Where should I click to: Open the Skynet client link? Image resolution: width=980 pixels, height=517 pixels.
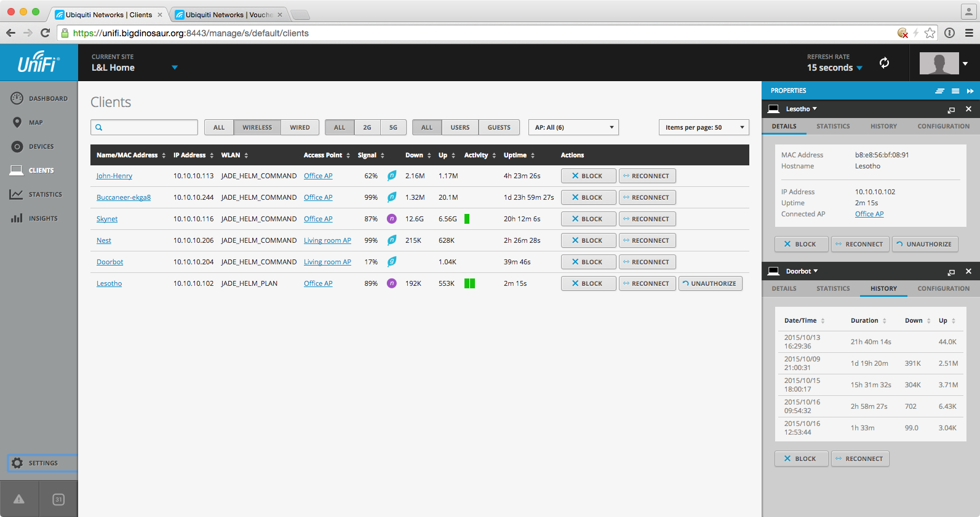(x=107, y=219)
